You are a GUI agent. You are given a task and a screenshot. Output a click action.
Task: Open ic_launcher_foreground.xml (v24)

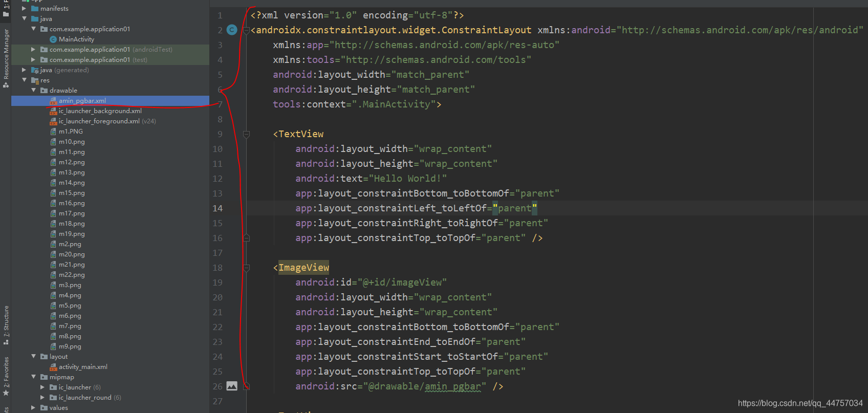point(107,121)
